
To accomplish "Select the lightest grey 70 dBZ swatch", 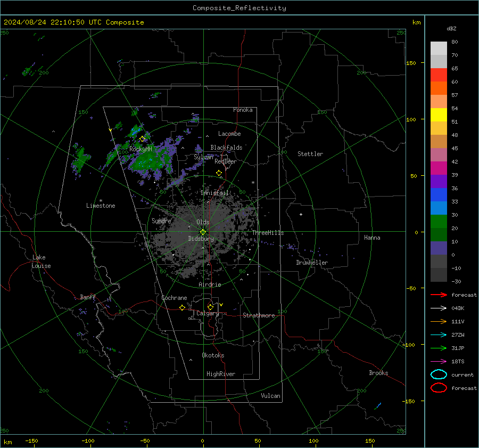I will 439,48.
